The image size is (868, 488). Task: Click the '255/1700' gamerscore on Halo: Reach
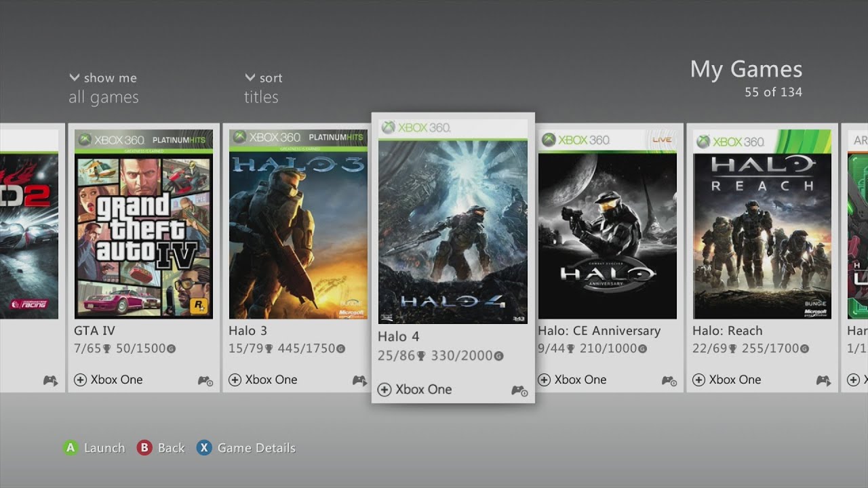pos(770,348)
